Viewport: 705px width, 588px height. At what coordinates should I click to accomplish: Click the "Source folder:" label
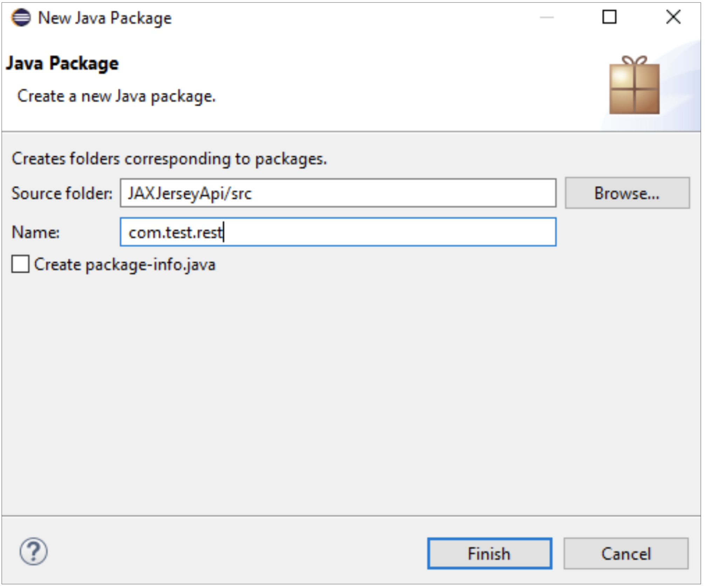[62, 193]
